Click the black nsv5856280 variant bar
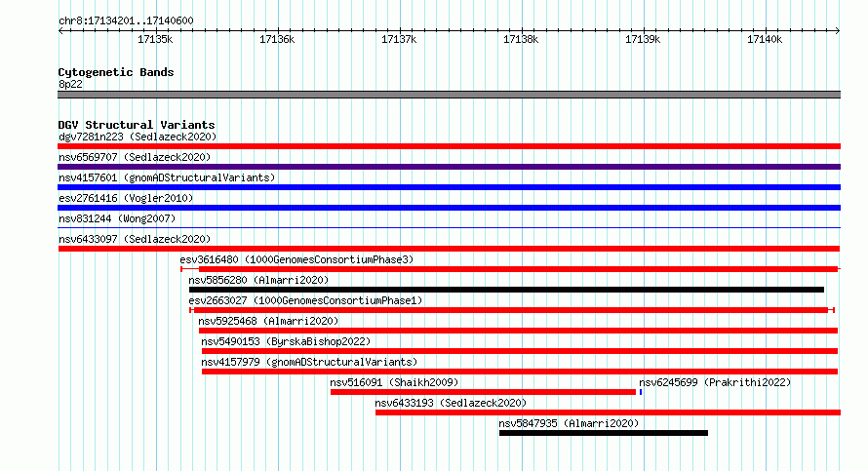The width and height of the screenshot is (868, 471). (x=506, y=290)
